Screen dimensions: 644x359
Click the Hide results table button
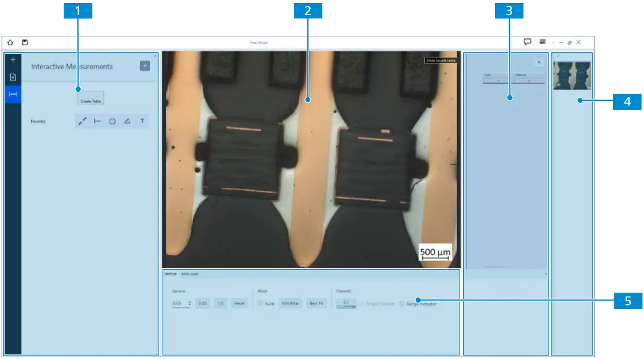pyautogui.click(x=441, y=61)
